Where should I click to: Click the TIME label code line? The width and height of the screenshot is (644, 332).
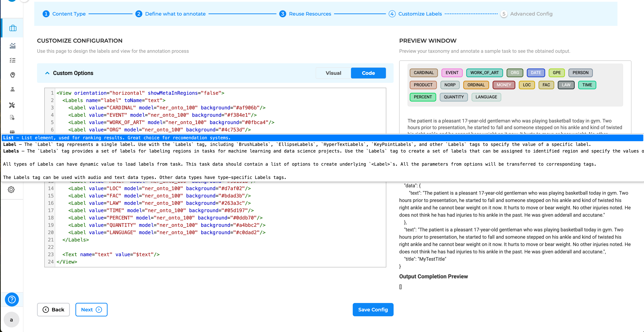(x=161, y=210)
